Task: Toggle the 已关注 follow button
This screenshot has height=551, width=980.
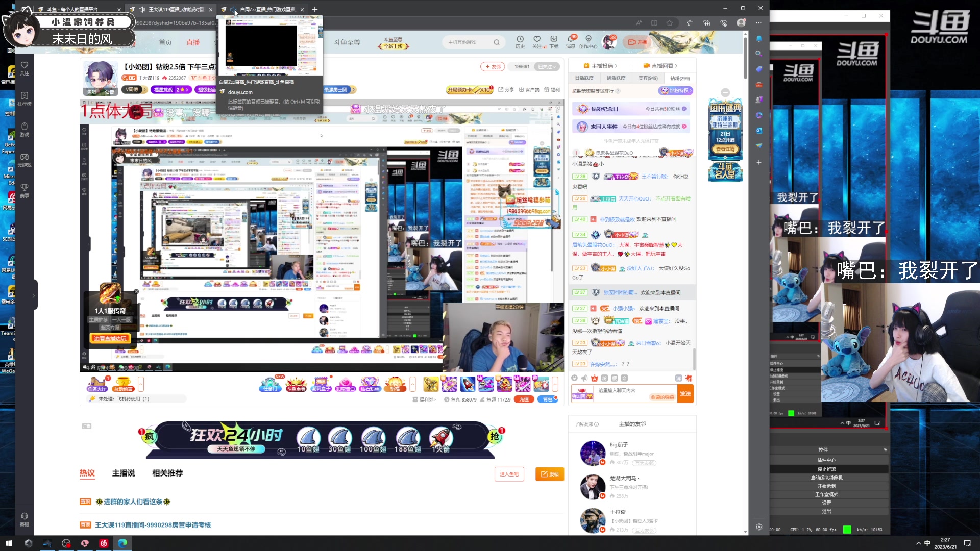Action: coord(547,66)
